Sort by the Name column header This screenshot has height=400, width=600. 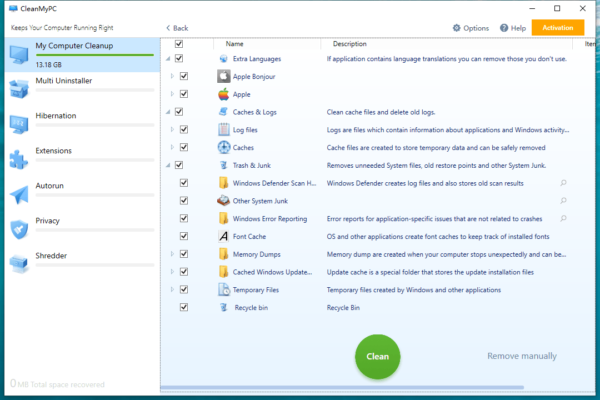click(235, 44)
